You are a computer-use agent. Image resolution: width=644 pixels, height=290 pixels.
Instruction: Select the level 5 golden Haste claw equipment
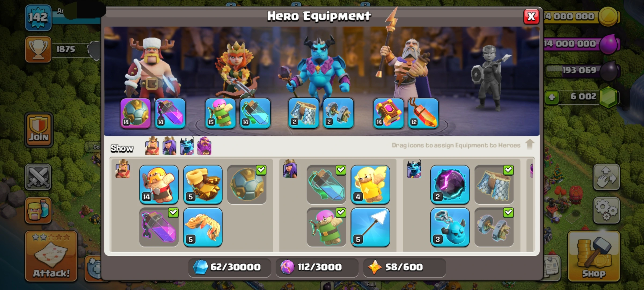tap(203, 227)
